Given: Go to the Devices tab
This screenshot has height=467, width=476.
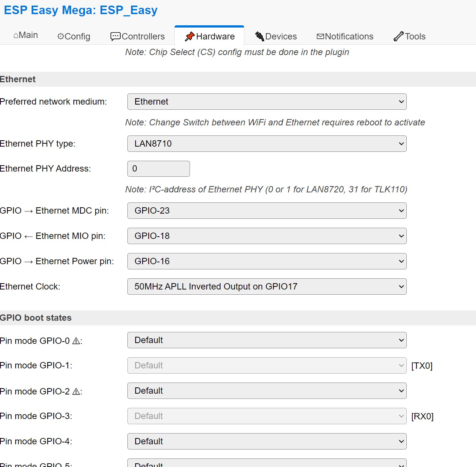Looking at the screenshot, I should coord(276,36).
